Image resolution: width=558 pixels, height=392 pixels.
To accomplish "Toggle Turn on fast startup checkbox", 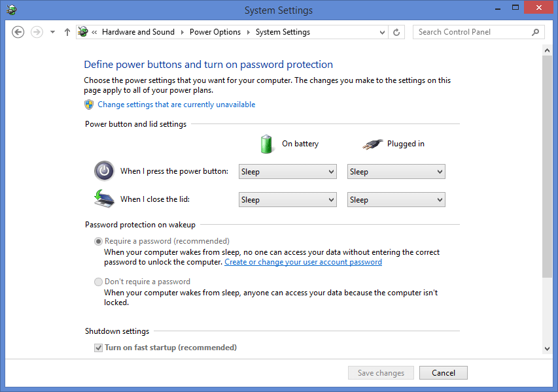I will (x=98, y=348).
